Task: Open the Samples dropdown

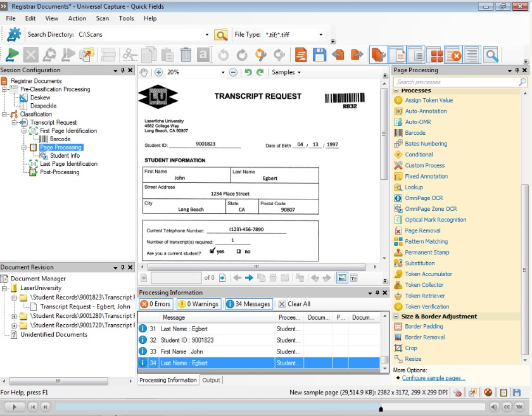Action: [x=286, y=72]
